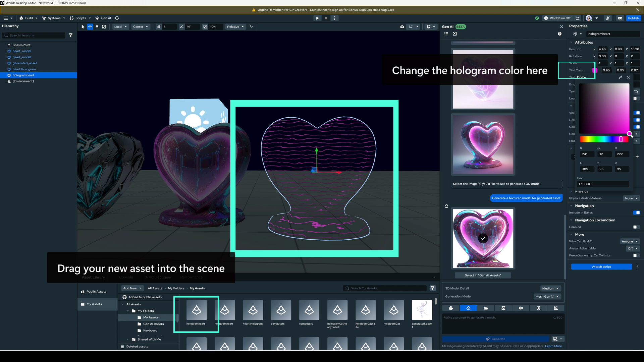
Task: Open the Who Can Grab Anyone dropdown
Action: coord(629,241)
